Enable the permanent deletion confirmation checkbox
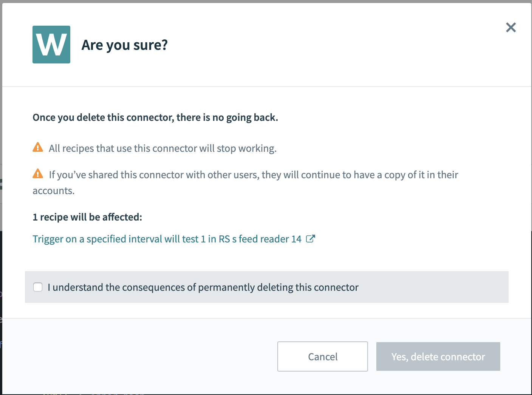Viewport: 532px width, 395px height. pos(38,287)
